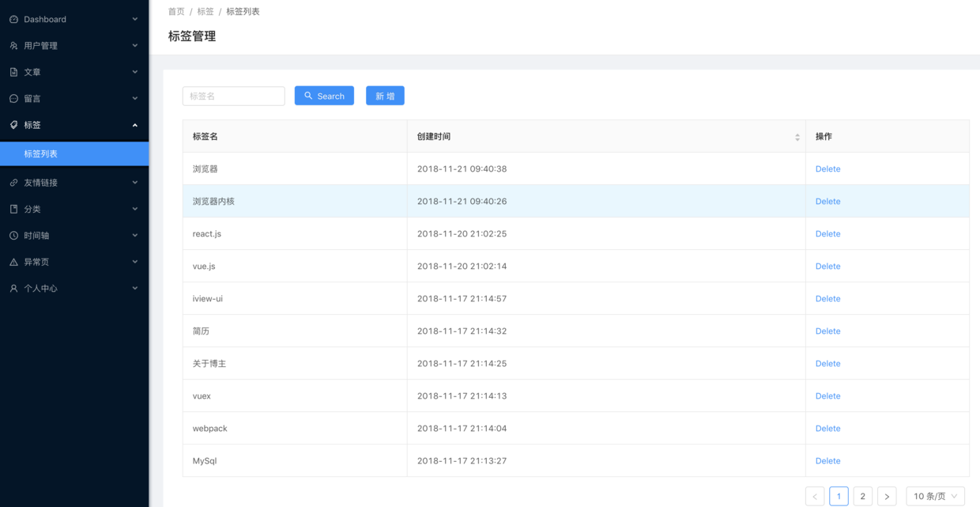Click the 新增 button
This screenshot has width=980, height=507.
point(385,96)
